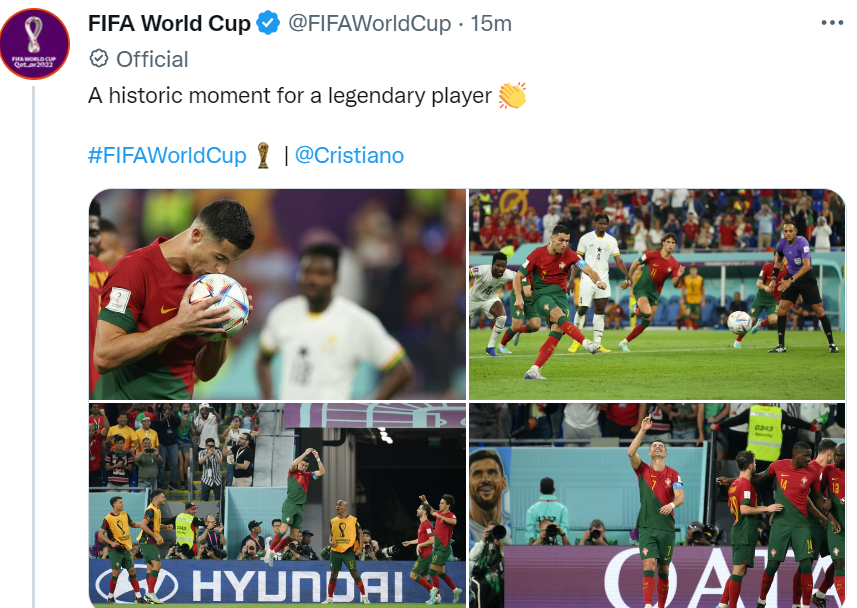Click the tweet text about historic moment
This screenshot has width=857, height=608.
pyautogui.click(x=290, y=96)
